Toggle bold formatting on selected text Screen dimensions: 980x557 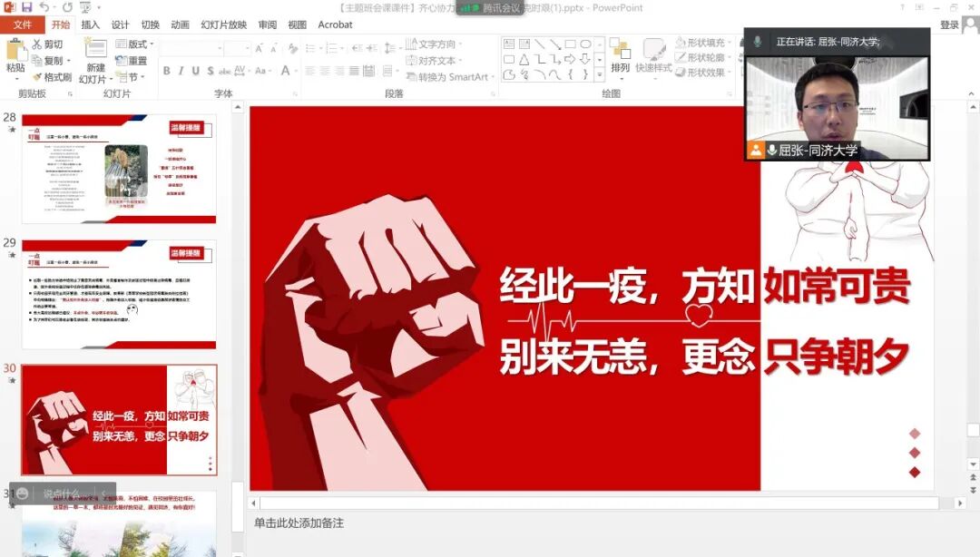point(167,70)
